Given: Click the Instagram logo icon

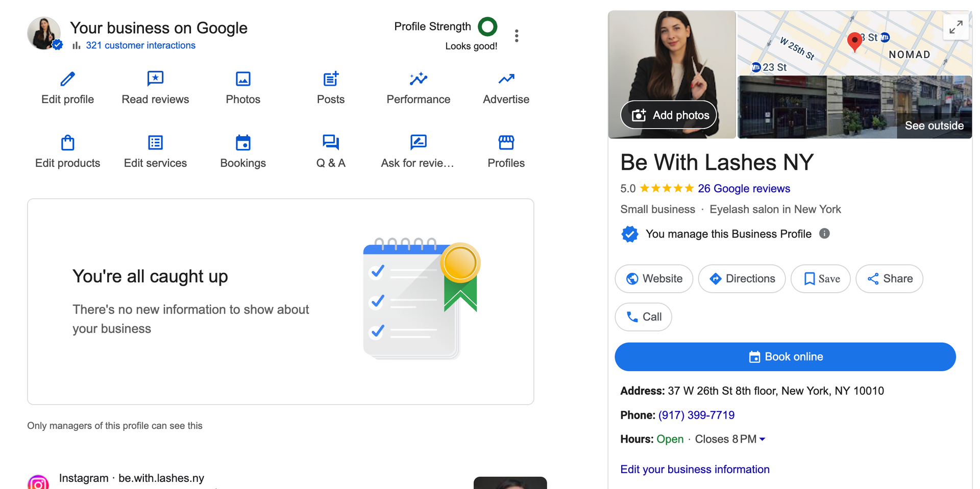Looking at the screenshot, I should pyautogui.click(x=38, y=482).
